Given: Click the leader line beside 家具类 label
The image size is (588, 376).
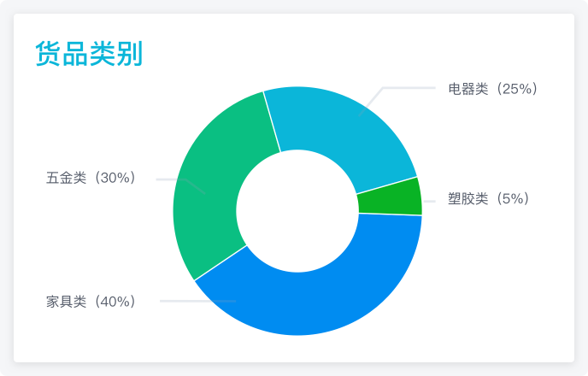Looking at the screenshot, I should [197, 301].
